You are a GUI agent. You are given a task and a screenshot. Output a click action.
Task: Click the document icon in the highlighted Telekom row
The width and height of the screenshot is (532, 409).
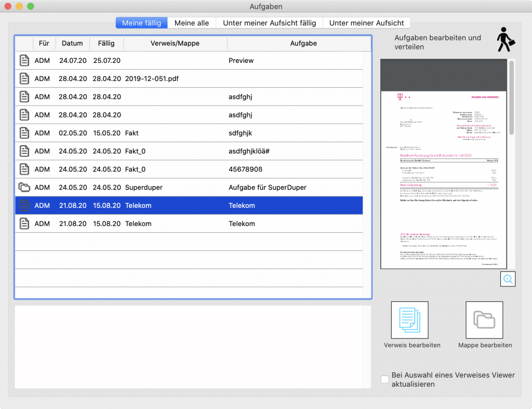[x=24, y=205]
